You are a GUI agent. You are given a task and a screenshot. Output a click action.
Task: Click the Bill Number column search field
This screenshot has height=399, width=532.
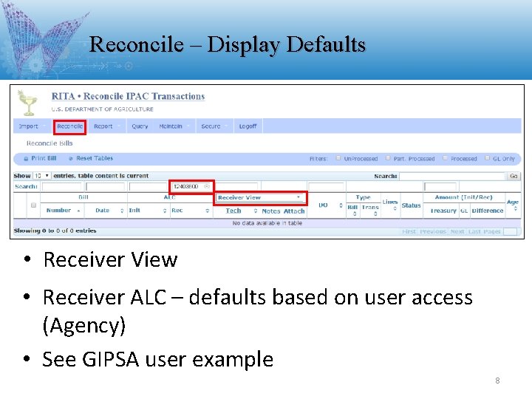click(x=61, y=187)
